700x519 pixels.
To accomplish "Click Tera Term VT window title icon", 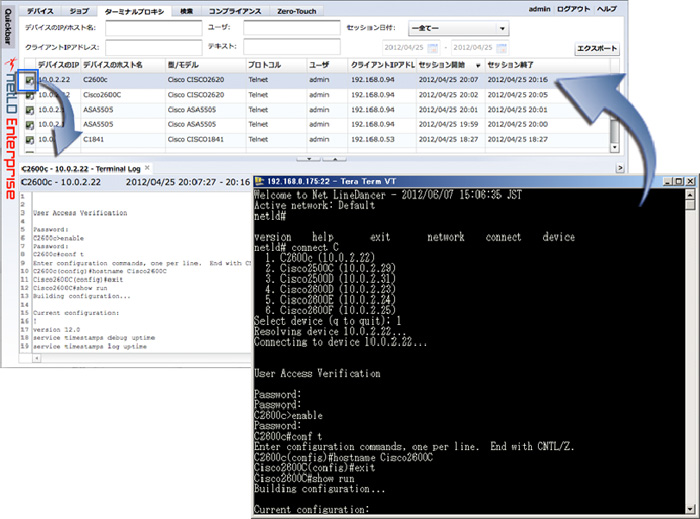I will (259, 181).
